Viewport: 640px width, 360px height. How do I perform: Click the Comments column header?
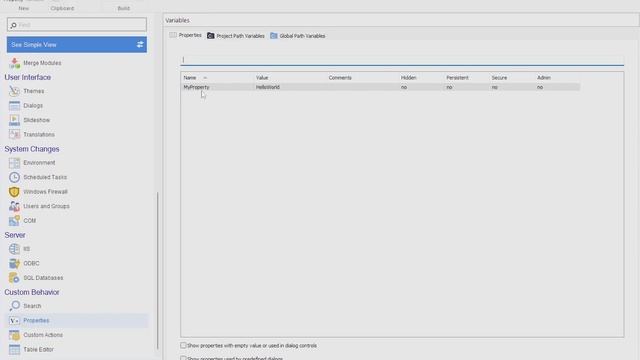coord(340,78)
